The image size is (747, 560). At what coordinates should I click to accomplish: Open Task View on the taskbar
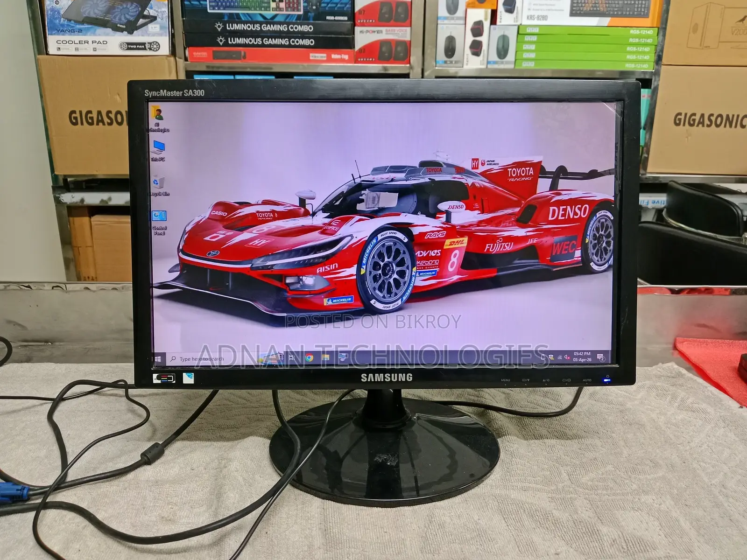pyautogui.click(x=291, y=357)
